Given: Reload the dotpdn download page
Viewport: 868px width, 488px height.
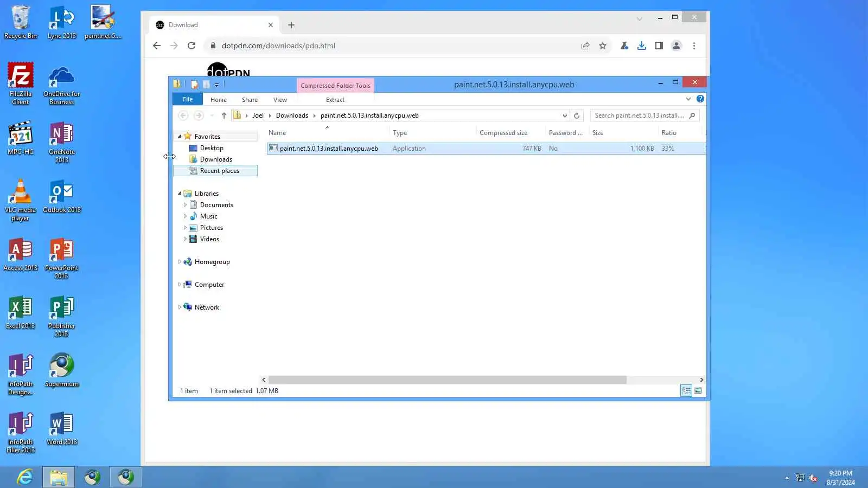Looking at the screenshot, I should [x=192, y=46].
